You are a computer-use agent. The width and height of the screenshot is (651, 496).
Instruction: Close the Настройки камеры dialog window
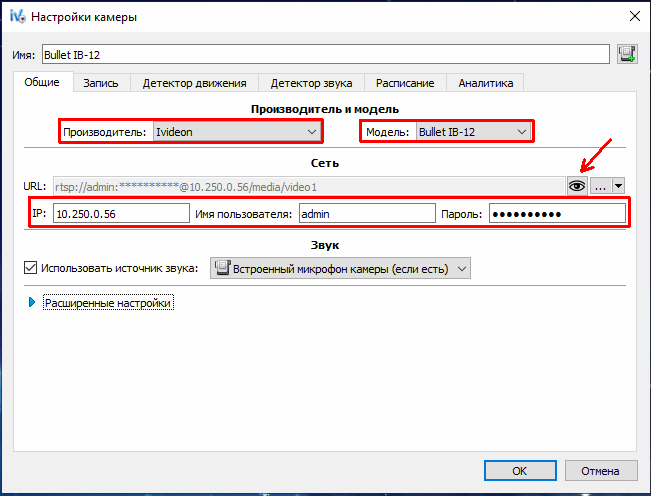coord(634,17)
